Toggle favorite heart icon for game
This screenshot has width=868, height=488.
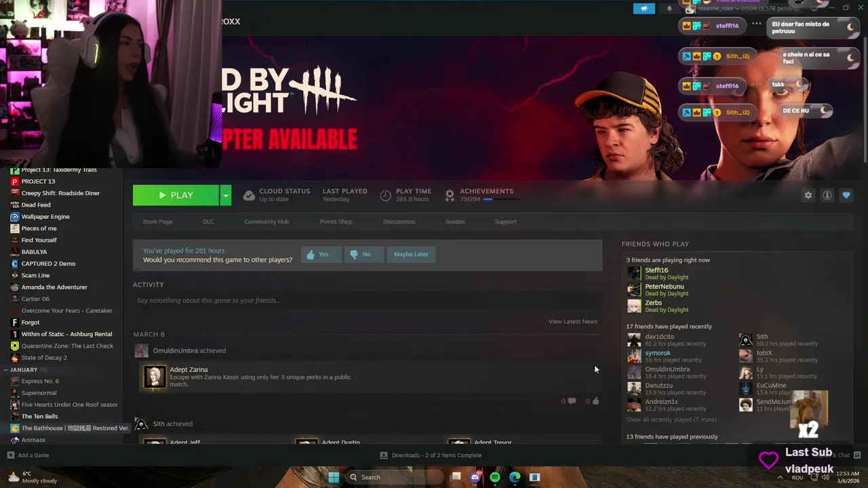coord(846,195)
